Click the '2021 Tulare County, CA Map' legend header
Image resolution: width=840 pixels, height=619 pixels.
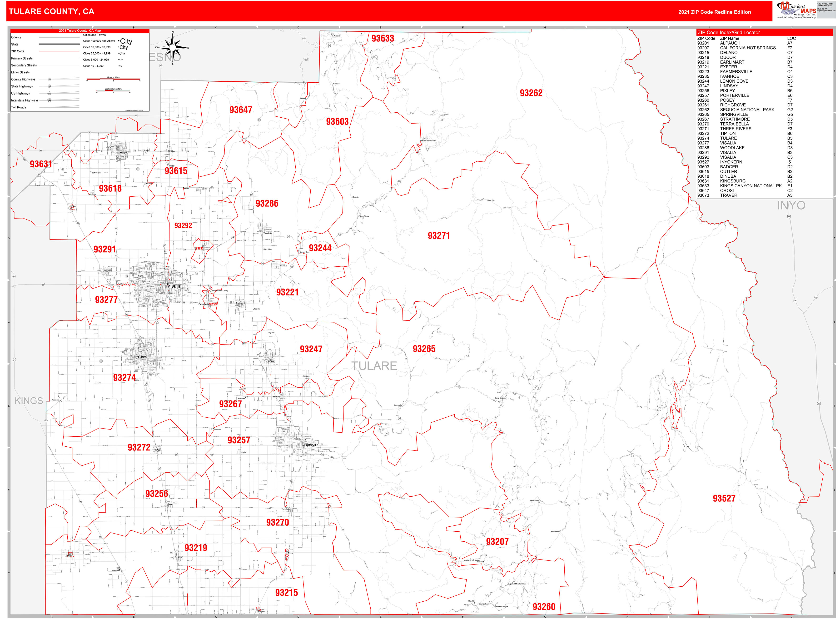80,31
